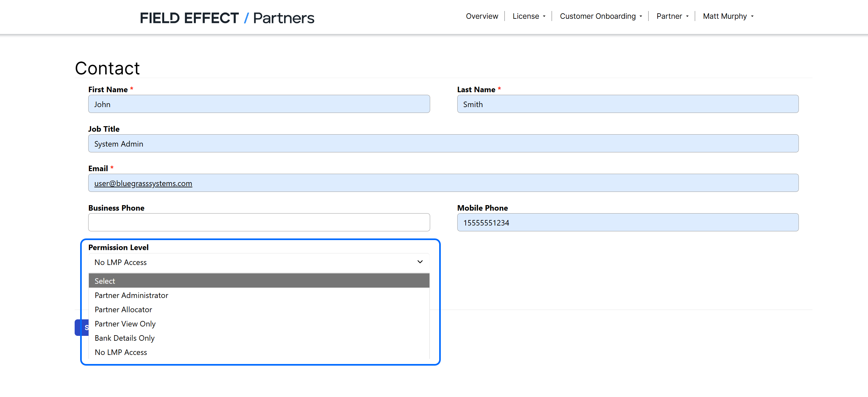Click the First Name input field

pos(259,104)
